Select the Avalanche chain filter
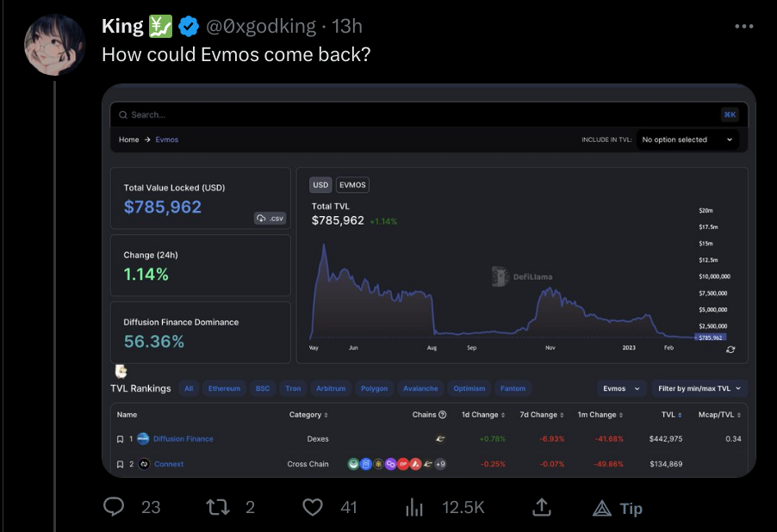 [420, 388]
